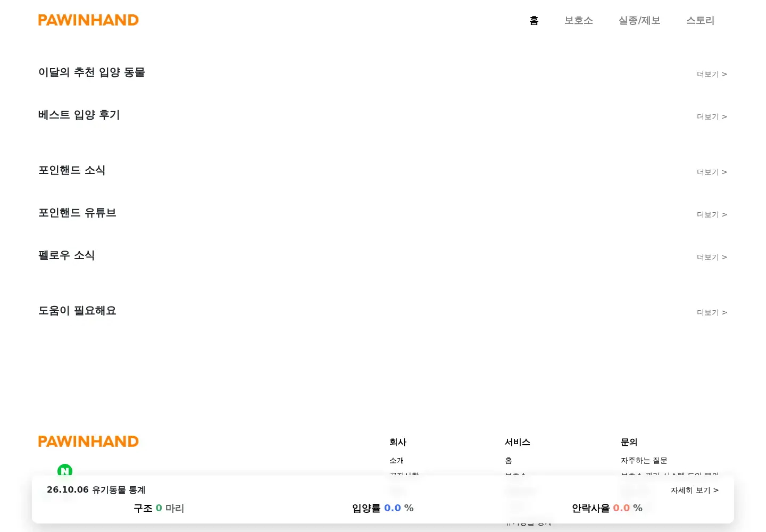Click the 도움이 필요해요 heading
The height and width of the screenshot is (532, 766).
tap(77, 311)
